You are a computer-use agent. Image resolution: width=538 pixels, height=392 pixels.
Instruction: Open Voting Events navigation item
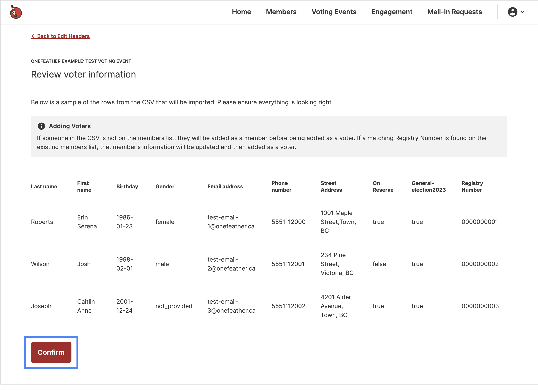point(334,12)
